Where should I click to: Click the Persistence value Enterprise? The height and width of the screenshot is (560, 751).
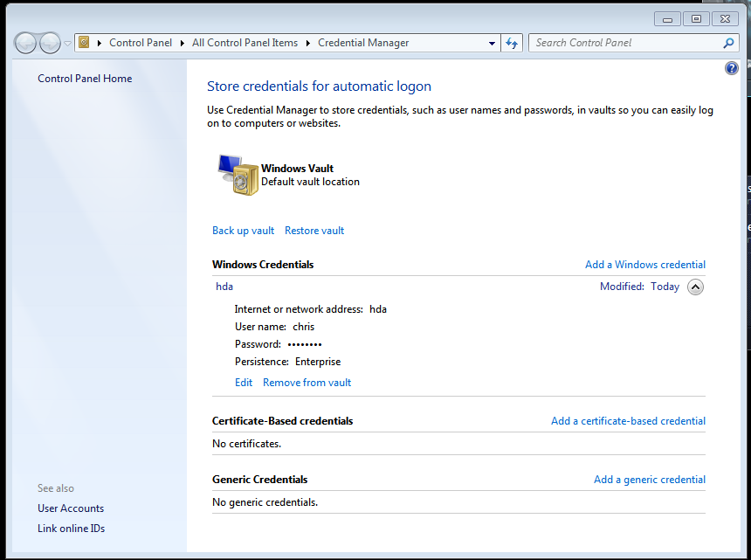(x=318, y=362)
